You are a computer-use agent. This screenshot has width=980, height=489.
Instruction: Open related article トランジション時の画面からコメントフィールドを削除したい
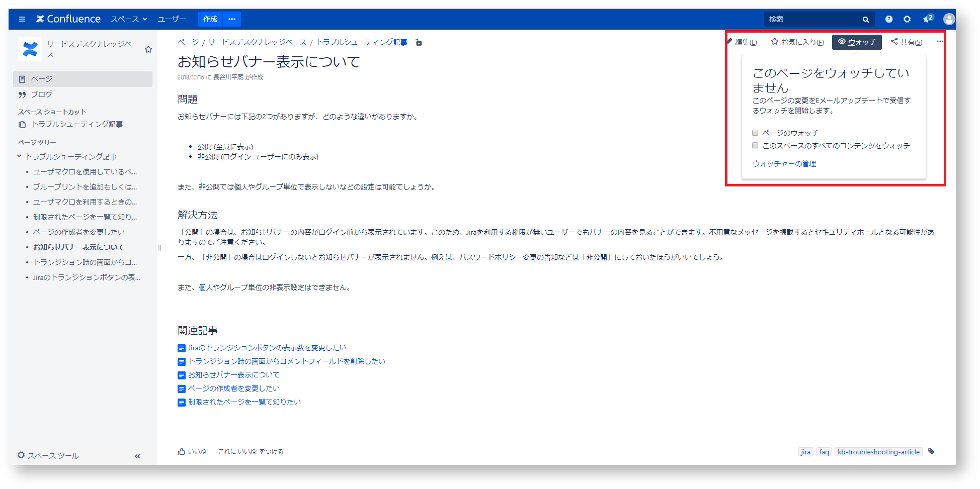click(x=287, y=361)
